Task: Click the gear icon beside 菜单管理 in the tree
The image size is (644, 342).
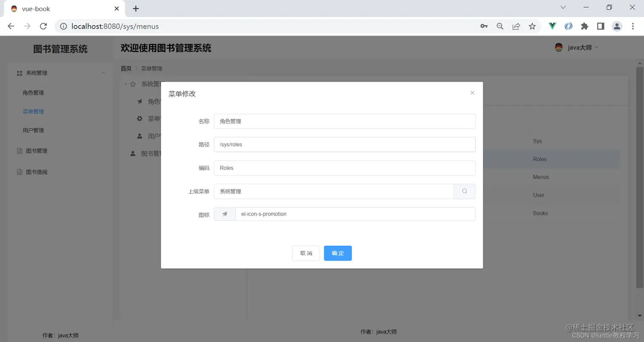Action: coord(139,119)
